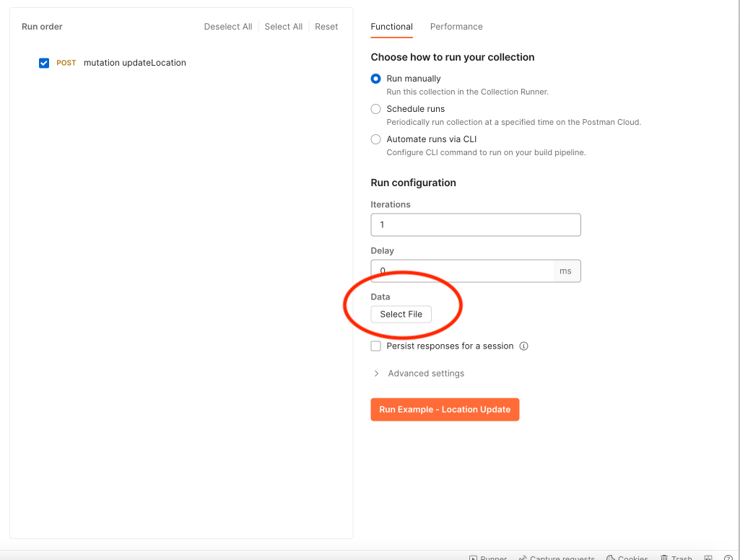Click the two-pane layout icon in status bar
740x560 pixels.
click(708, 558)
